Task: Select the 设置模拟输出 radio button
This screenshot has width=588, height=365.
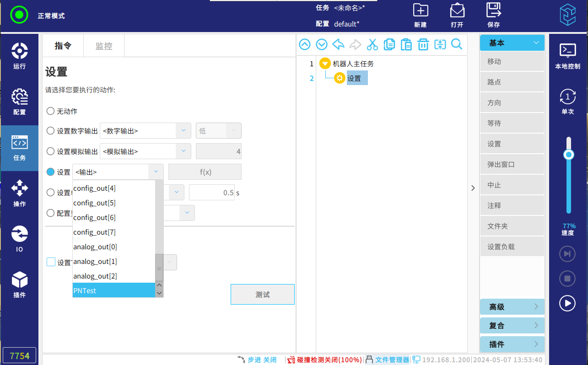Action: 51,151
